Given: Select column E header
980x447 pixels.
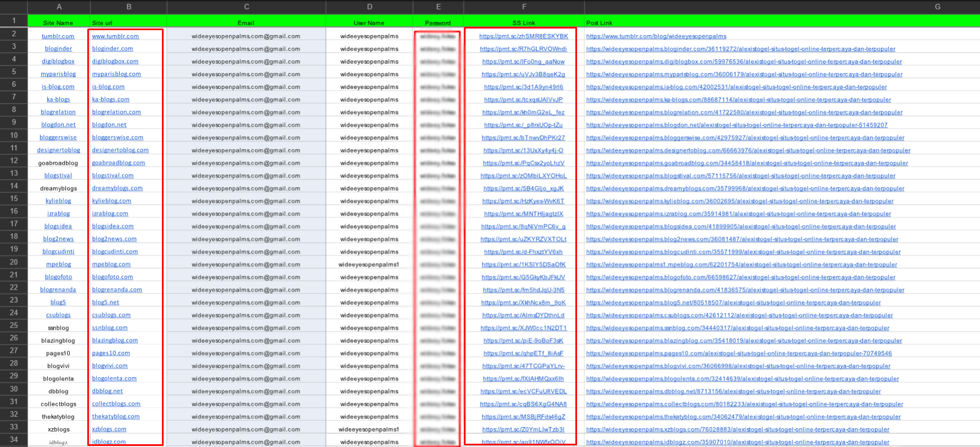Looking at the screenshot, I should tap(438, 7).
